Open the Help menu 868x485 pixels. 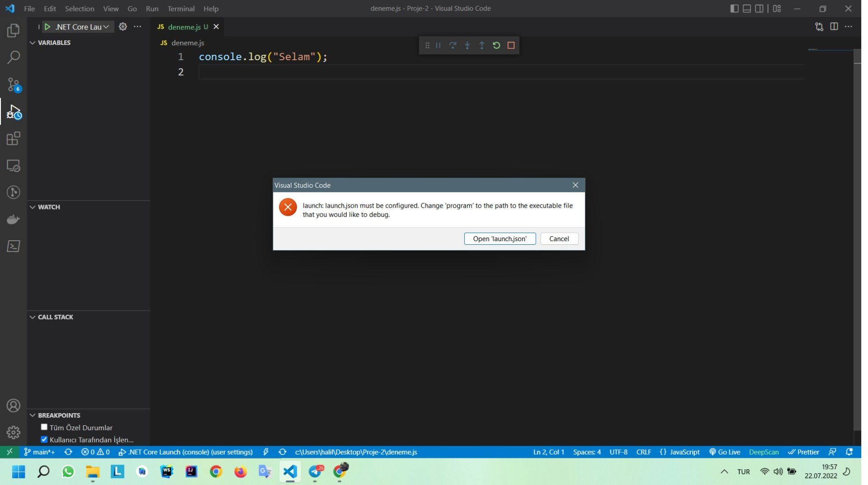[x=211, y=9]
